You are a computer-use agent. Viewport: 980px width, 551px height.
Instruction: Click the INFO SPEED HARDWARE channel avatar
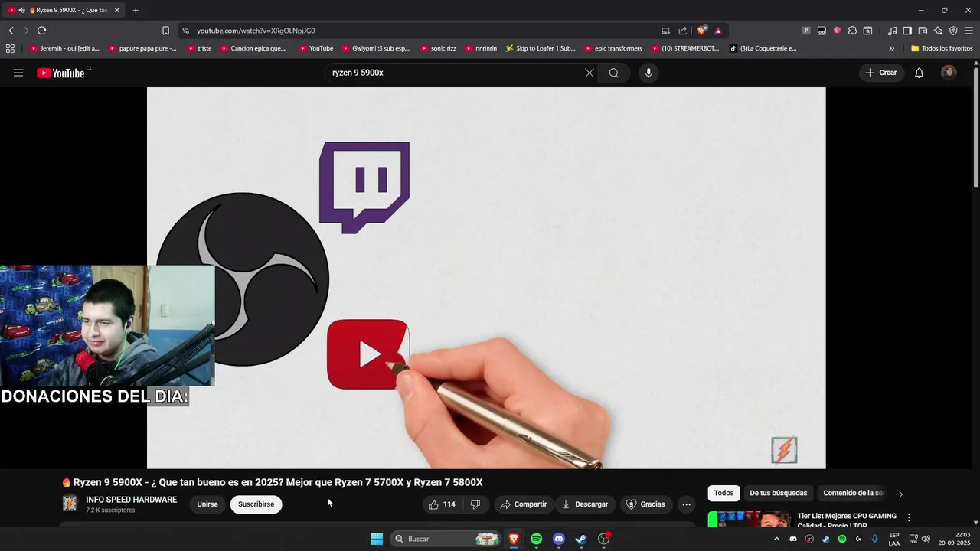pyautogui.click(x=70, y=504)
